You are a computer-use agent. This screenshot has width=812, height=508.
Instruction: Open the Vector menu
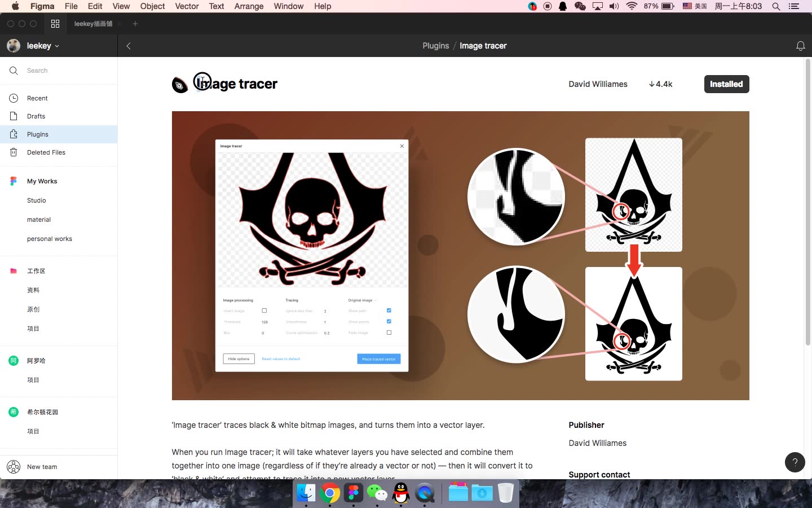pos(187,6)
